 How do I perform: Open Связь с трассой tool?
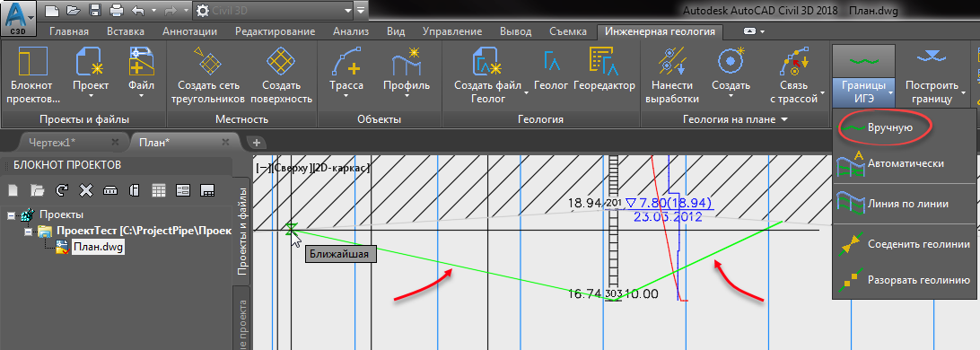click(793, 75)
